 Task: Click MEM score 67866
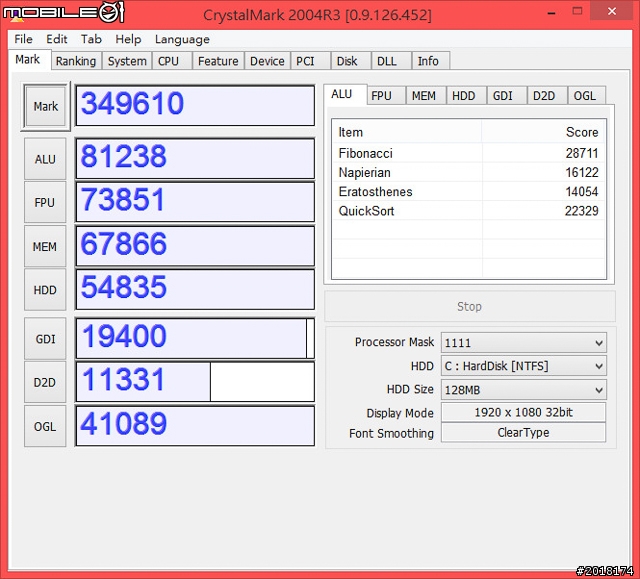[195, 246]
